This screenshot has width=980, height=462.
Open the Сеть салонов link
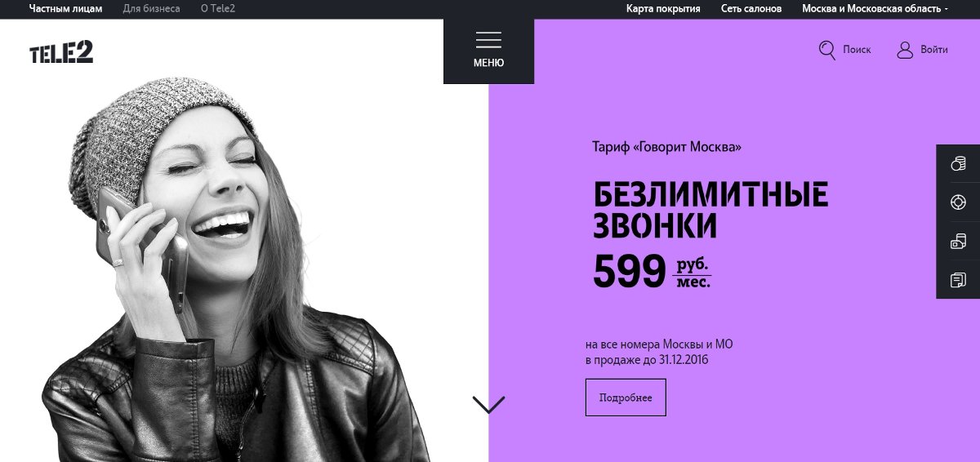[x=751, y=9]
